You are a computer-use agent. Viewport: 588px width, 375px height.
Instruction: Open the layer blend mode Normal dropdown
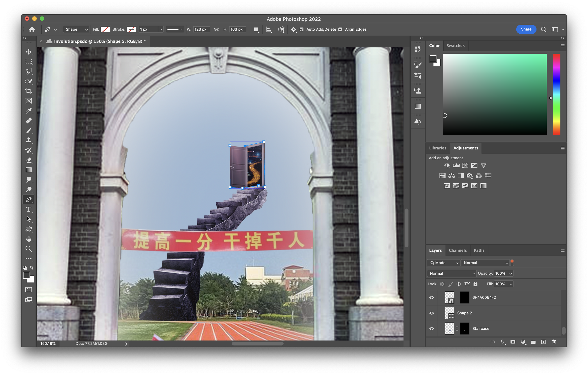pos(452,273)
